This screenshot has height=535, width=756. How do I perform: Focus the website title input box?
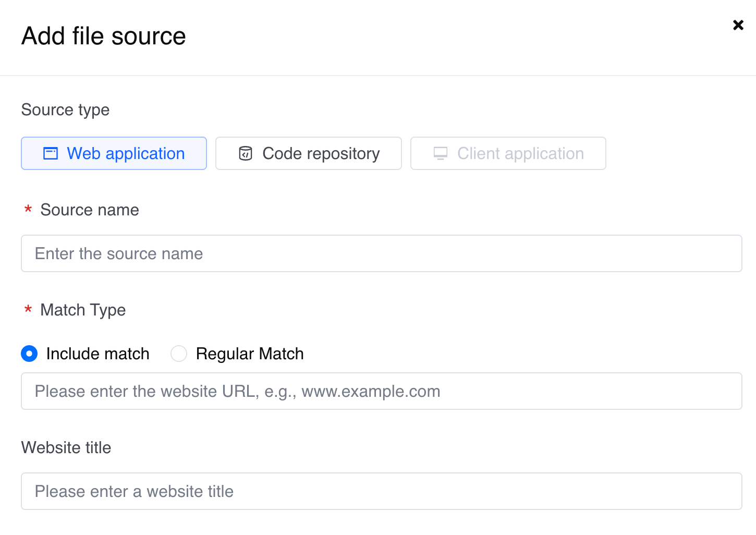[x=381, y=491]
